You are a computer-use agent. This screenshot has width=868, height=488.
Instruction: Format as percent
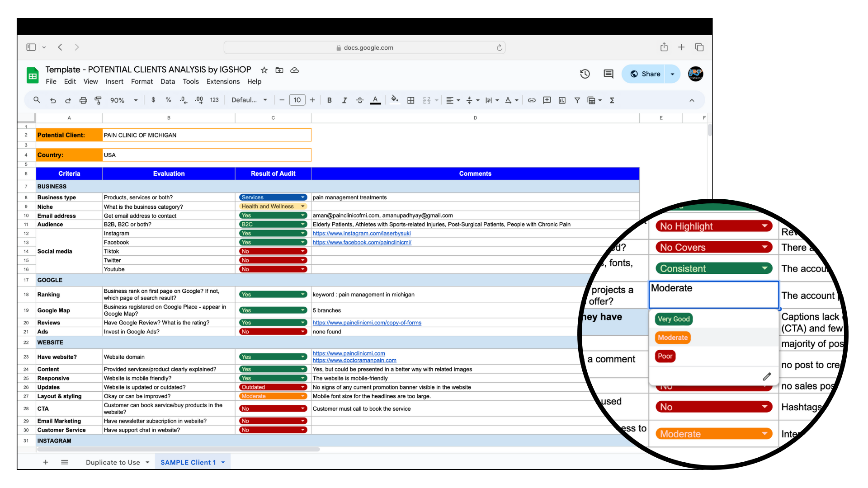click(x=168, y=100)
